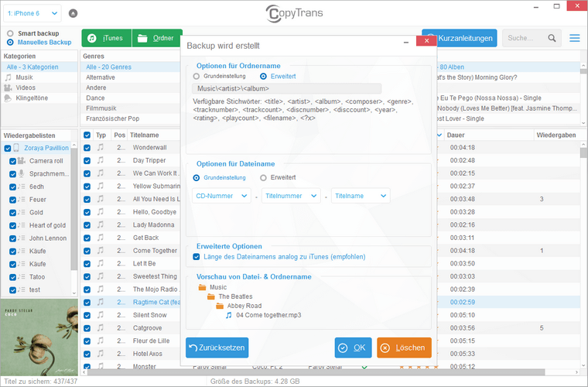Click the Klingeltöne bell icon

[8, 98]
